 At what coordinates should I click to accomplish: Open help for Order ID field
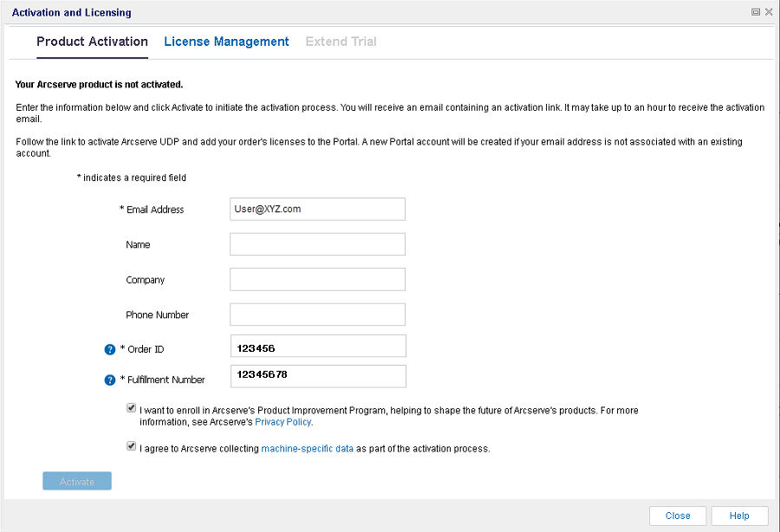pos(110,349)
